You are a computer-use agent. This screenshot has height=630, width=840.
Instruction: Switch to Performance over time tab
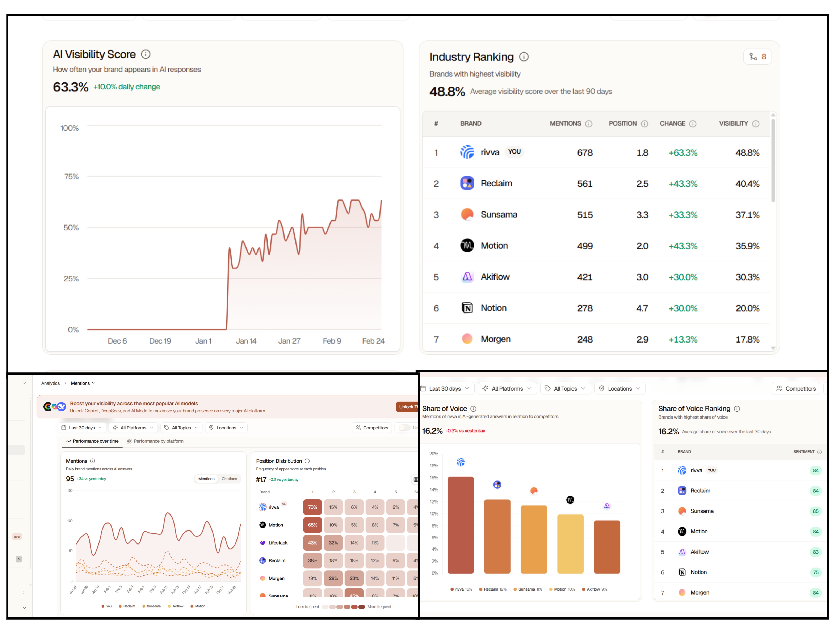tap(92, 441)
